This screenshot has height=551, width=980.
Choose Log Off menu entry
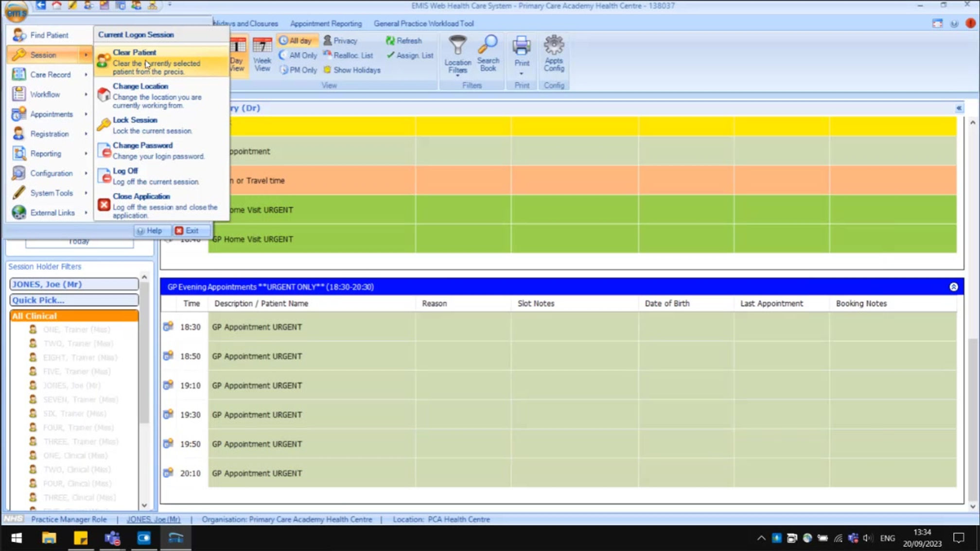tap(161, 176)
